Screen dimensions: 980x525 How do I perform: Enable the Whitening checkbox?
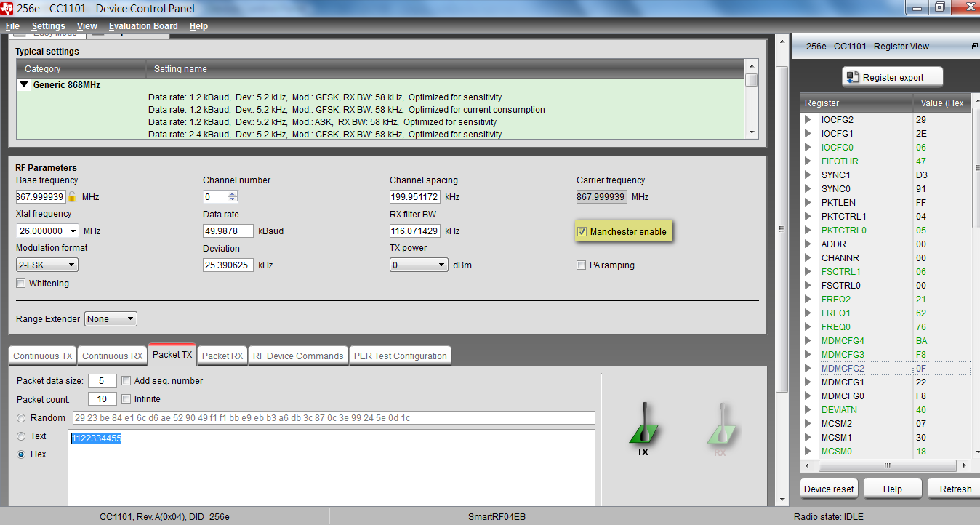pyautogui.click(x=20, y=284)
